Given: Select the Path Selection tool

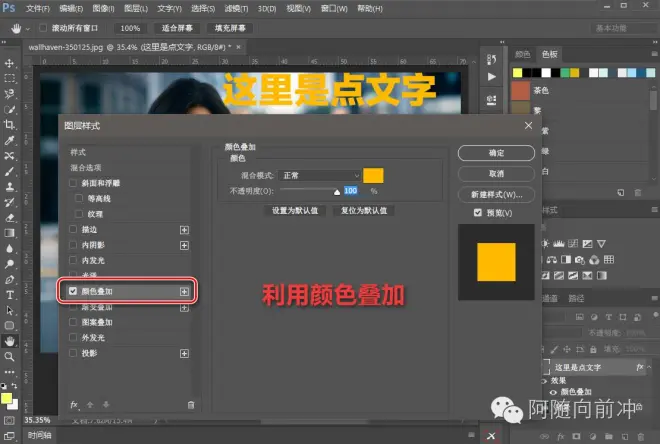Looking at the screenshot, I should pos(9,311).
